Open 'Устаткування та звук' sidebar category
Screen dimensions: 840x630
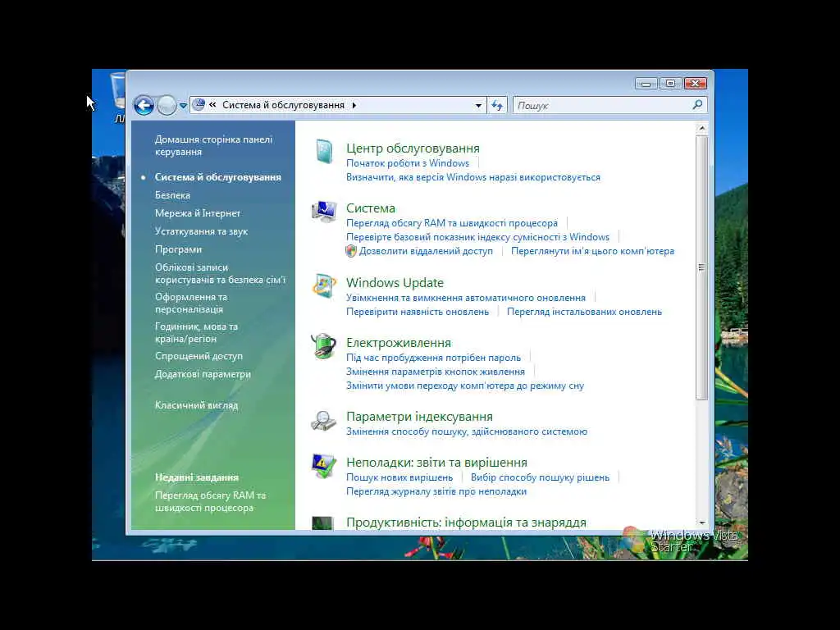(202, 231)
